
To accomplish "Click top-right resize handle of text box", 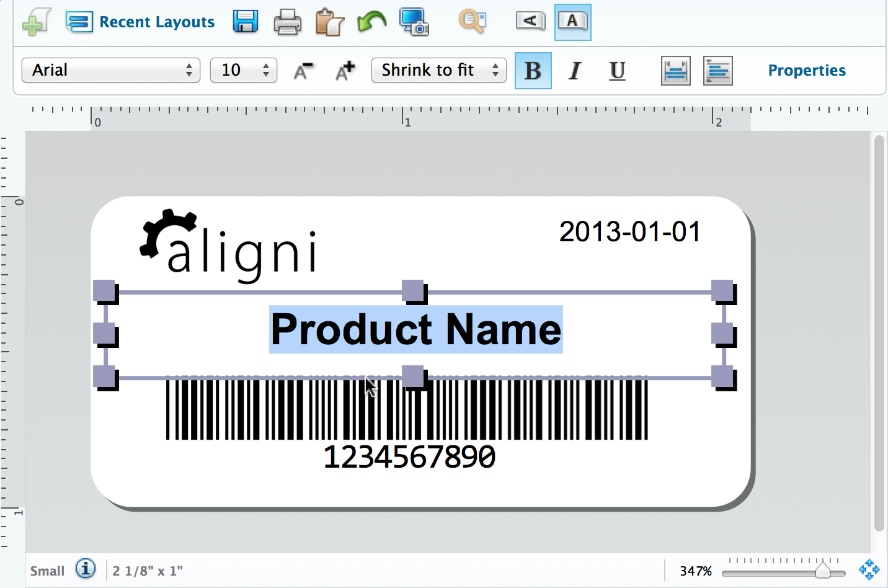I will (723, 292).
